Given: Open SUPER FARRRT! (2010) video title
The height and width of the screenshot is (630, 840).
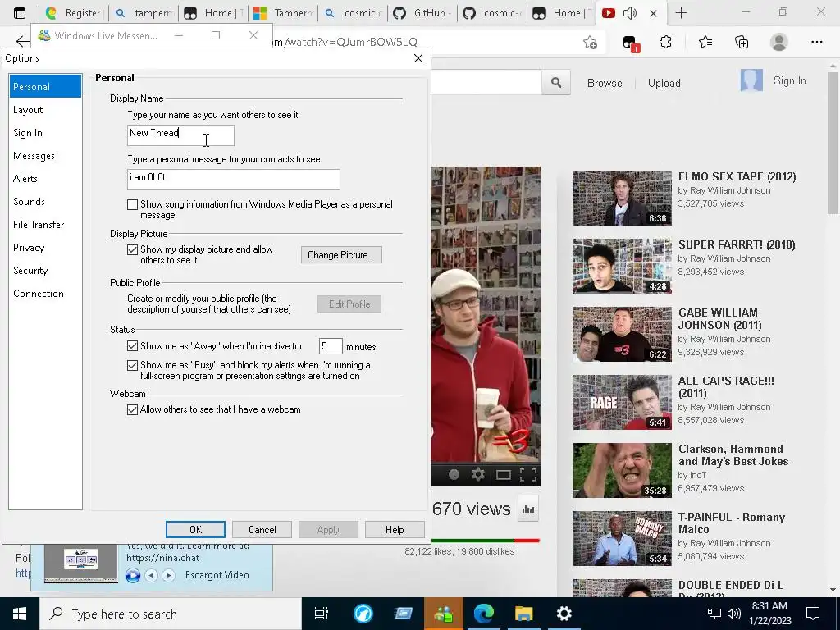Looking at the screenshot, I should [737, 244].
